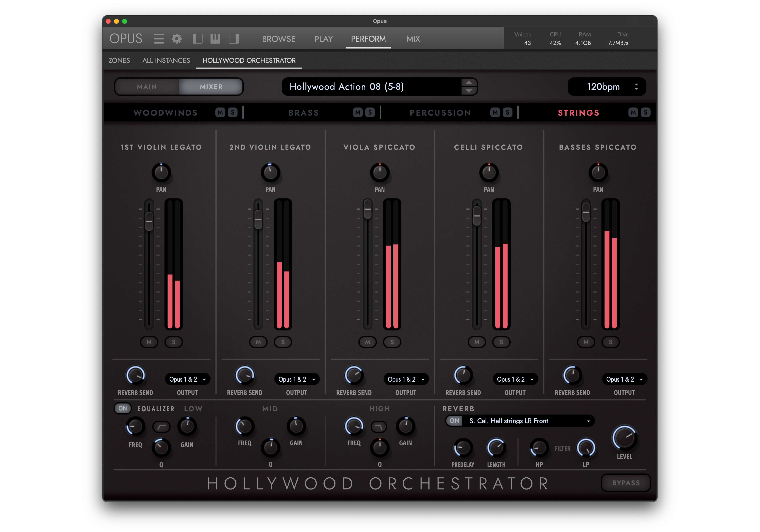Toggle the Reverb ON switch
Viewport: 760px width, 532px height.
[x=455, y=421]
